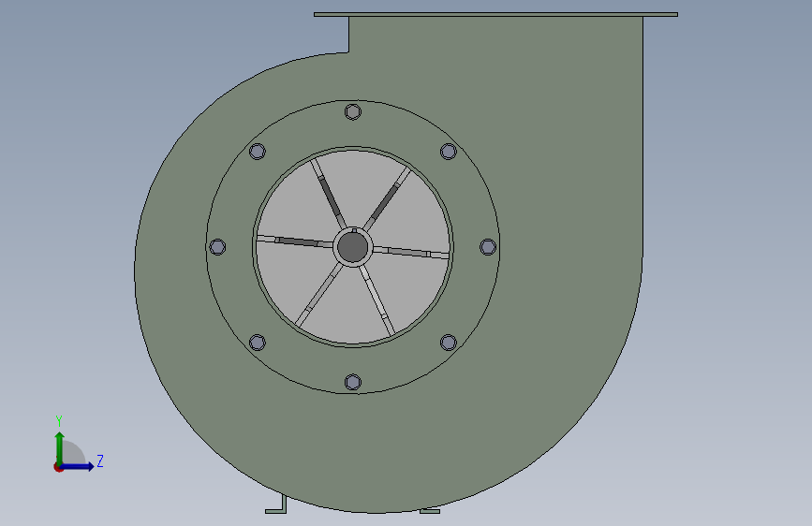Select the keyway notch on top of the shaft hub
Image resolution: width=812 pixels, height=526 pixels.
point(354,230)
